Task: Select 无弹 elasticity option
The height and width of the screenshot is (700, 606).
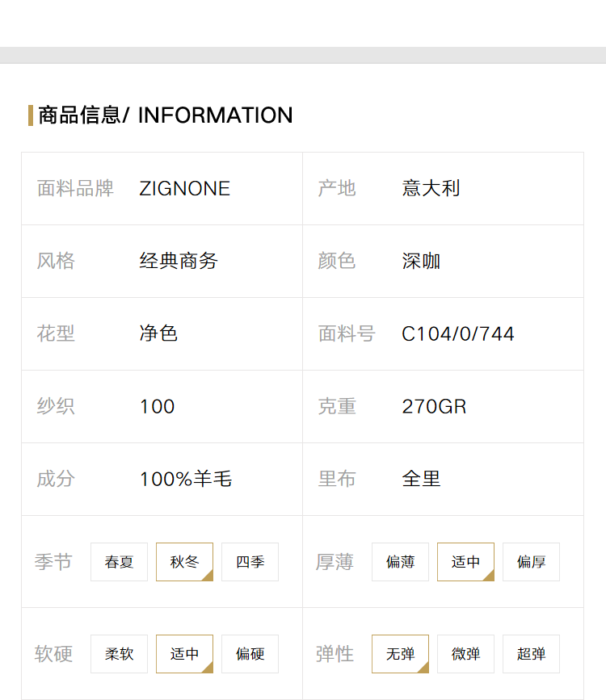Action: coord(400,653)
